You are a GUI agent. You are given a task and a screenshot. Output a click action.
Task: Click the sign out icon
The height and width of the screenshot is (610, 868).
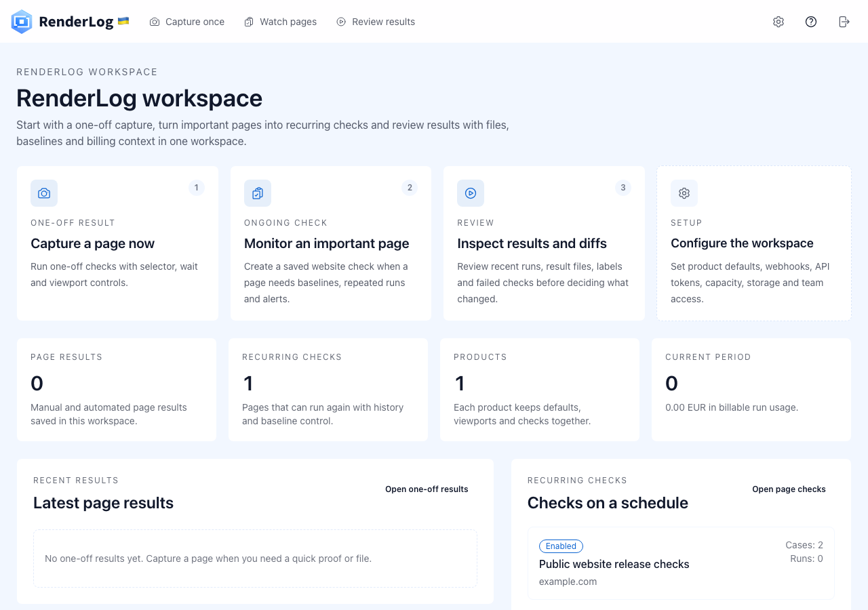[x=844, y=22]
